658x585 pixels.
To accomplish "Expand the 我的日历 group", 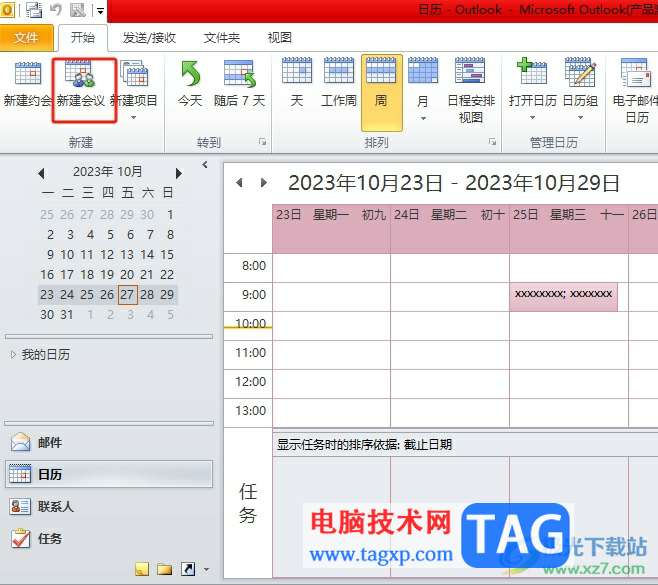I will tap(13, 355).
